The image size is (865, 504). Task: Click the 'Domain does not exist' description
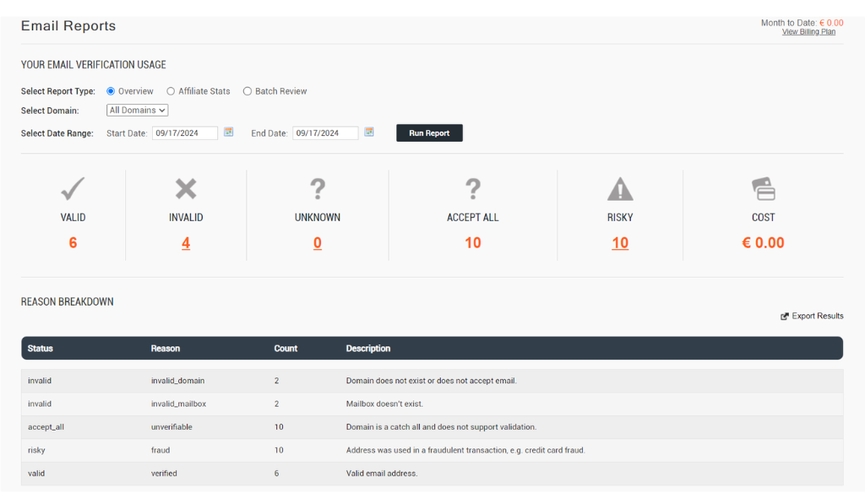(432, 381)
